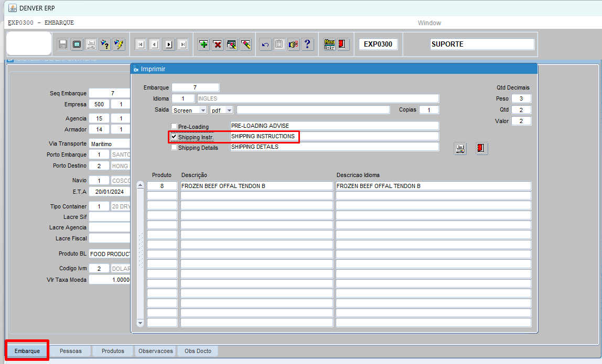Go to next record arrow icon
Viewport: 602px width, 364px height.
[x=169, y=45]
